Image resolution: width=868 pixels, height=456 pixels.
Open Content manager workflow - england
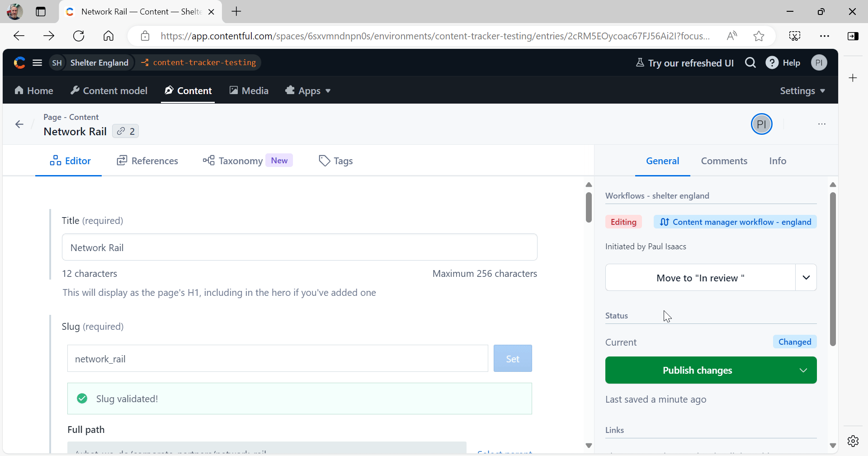click(735, 222)
